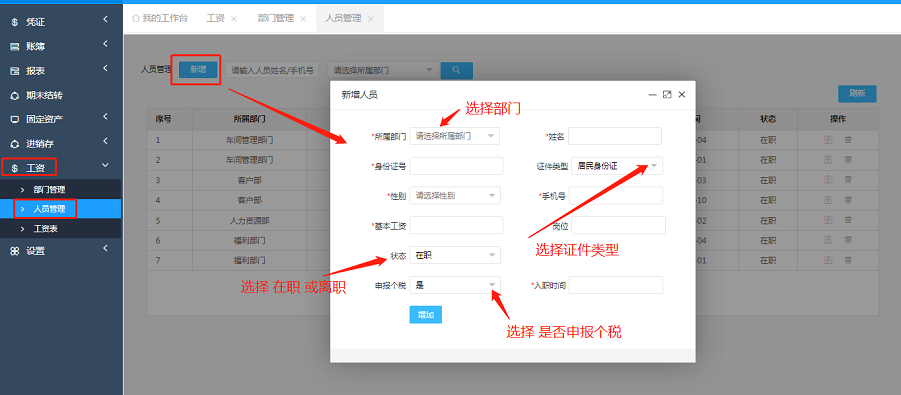Click the 基本工资 input field

pos(456,225)
